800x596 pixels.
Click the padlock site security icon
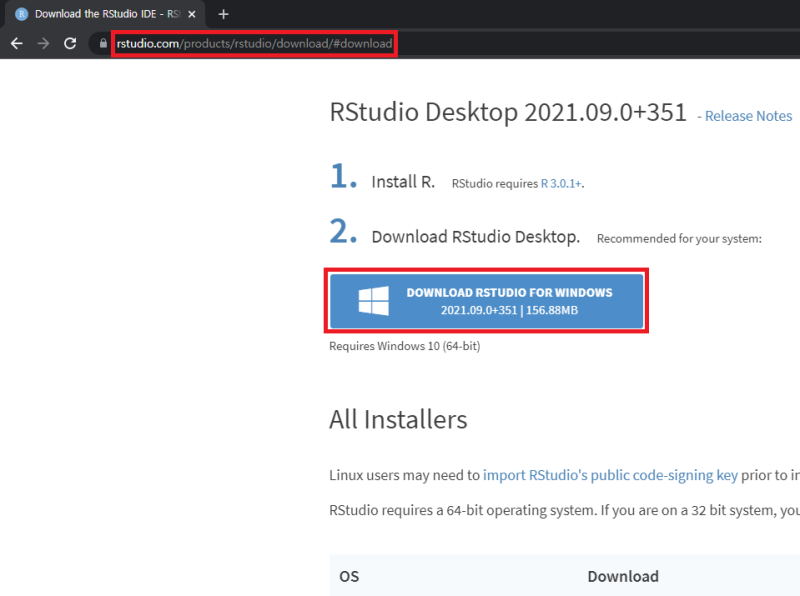pos(101,43)
